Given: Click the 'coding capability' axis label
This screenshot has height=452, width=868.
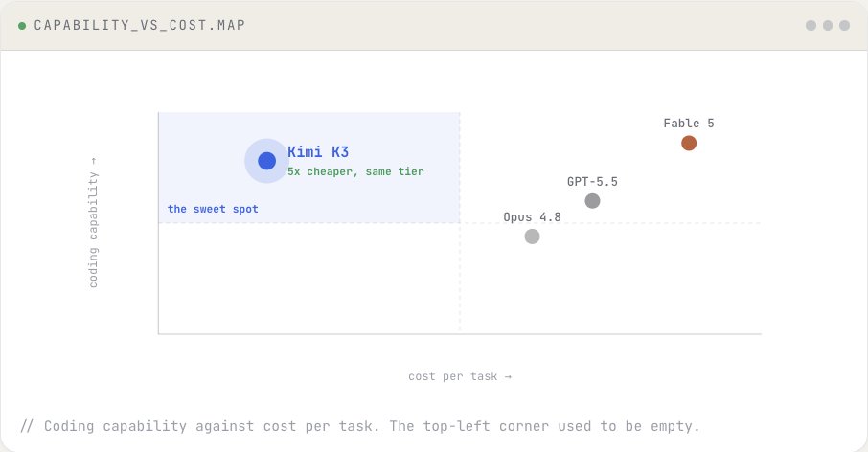Looking at the screenshot, I should pyautogui.click(x=94, y=223).
